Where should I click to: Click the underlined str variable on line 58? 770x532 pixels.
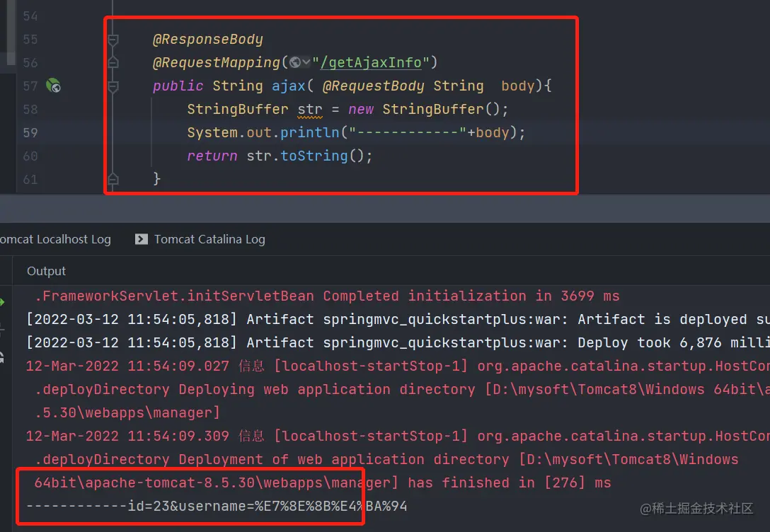310,110
